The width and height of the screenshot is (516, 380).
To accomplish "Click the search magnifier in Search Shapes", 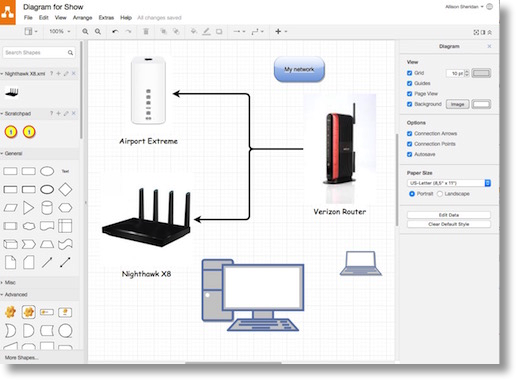I will pyautogui.click(x=70, y=53).
